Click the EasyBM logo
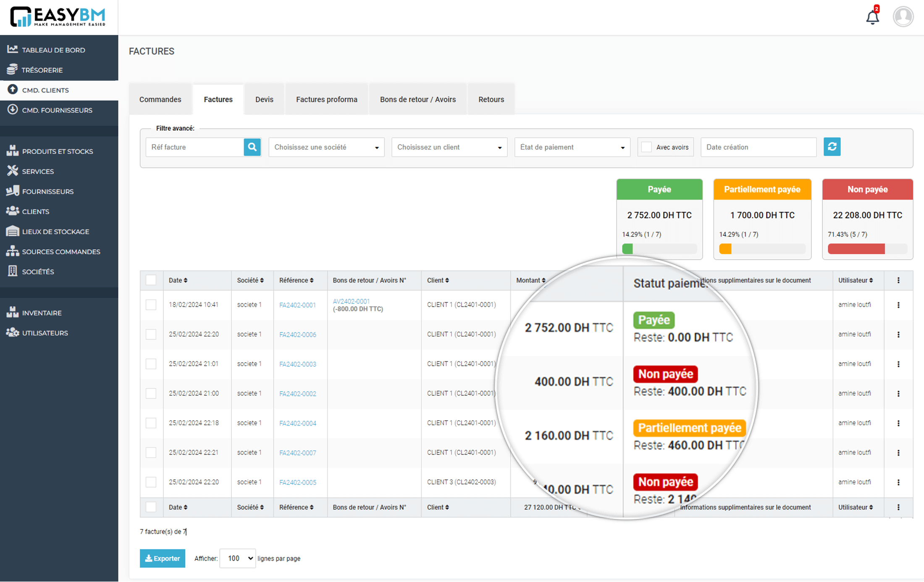Viewport: 924px width, 582px height. (58, 17)
